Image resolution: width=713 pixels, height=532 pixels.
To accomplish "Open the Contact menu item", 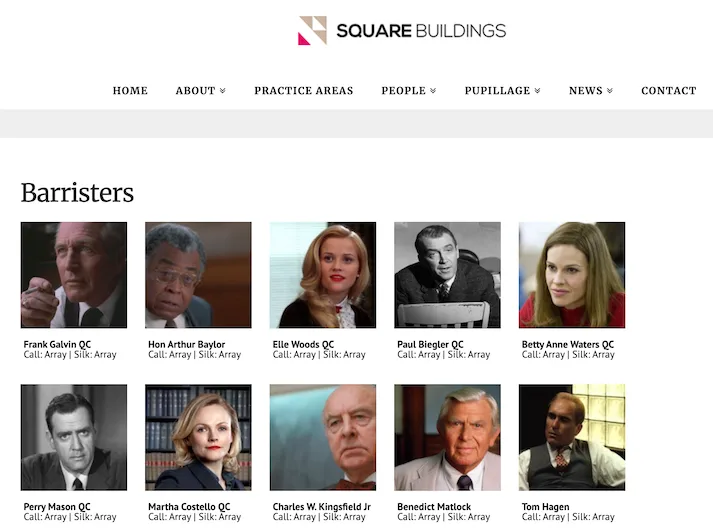I will (x=668, y=91).
